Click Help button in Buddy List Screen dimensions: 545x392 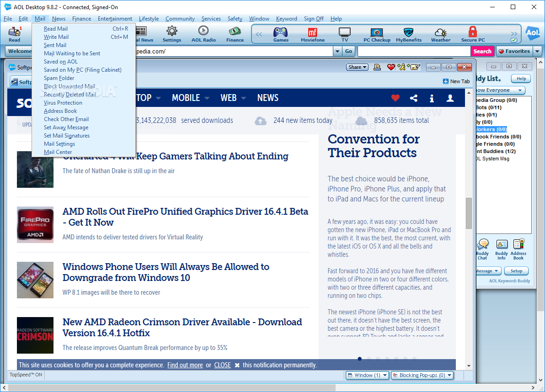click(521, 79)
